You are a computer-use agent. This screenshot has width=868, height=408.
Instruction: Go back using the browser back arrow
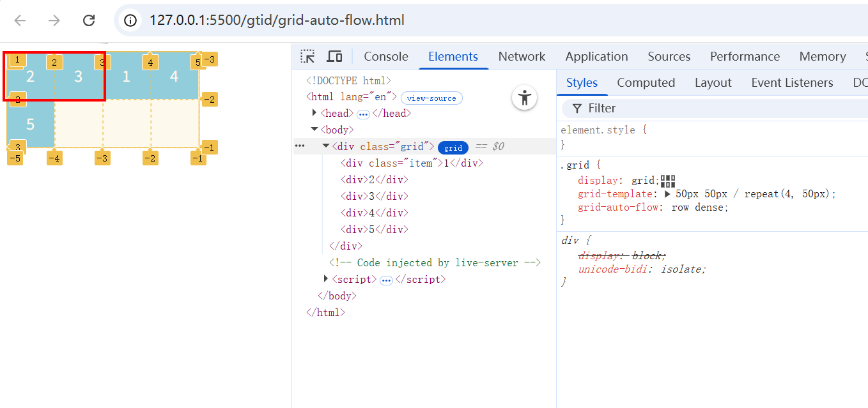coord(20,20)
